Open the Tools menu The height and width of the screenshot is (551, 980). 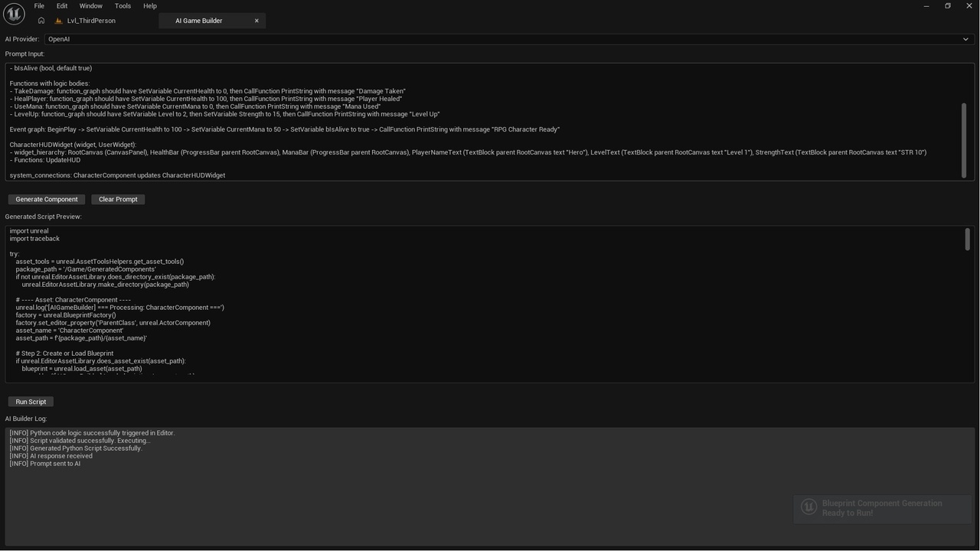pyautogui.click(x=122, y=6)
